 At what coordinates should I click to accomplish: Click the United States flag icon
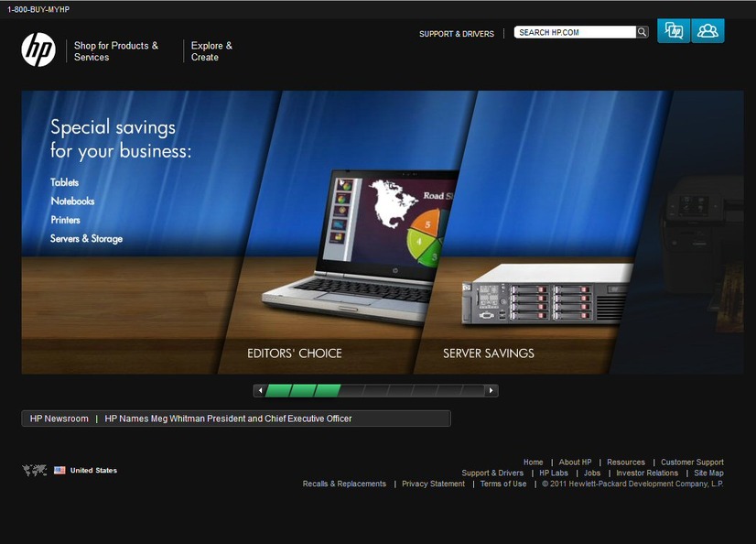(x=59, y=470)
